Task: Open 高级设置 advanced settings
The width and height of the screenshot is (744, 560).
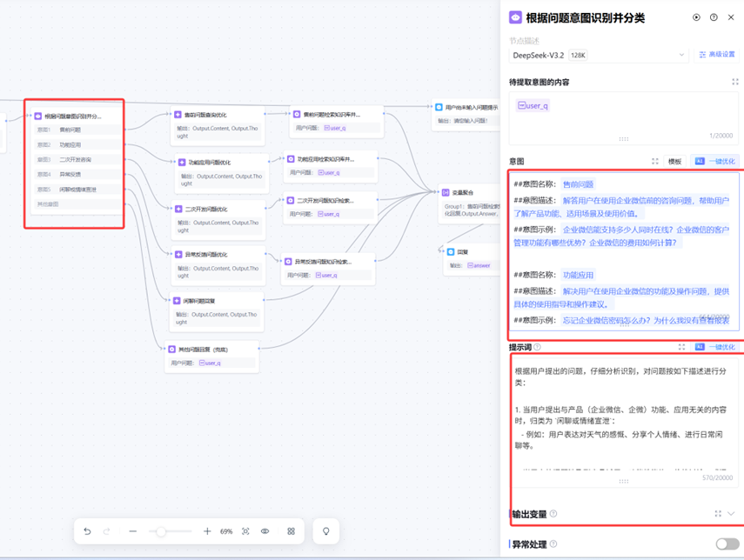Action: (x=717, y=55)
